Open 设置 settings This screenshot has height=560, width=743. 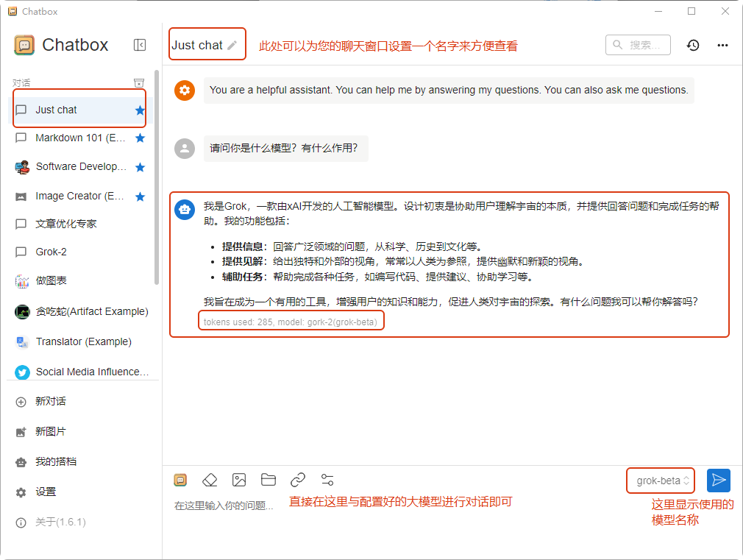[82, 492]
